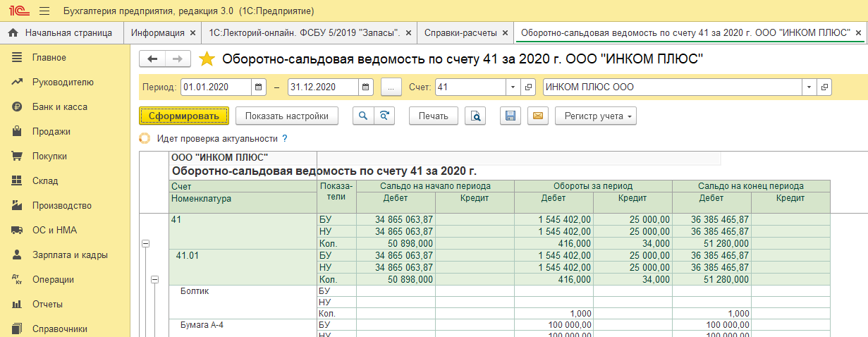Switch to the Информация tab

click(x=158, y=32)
